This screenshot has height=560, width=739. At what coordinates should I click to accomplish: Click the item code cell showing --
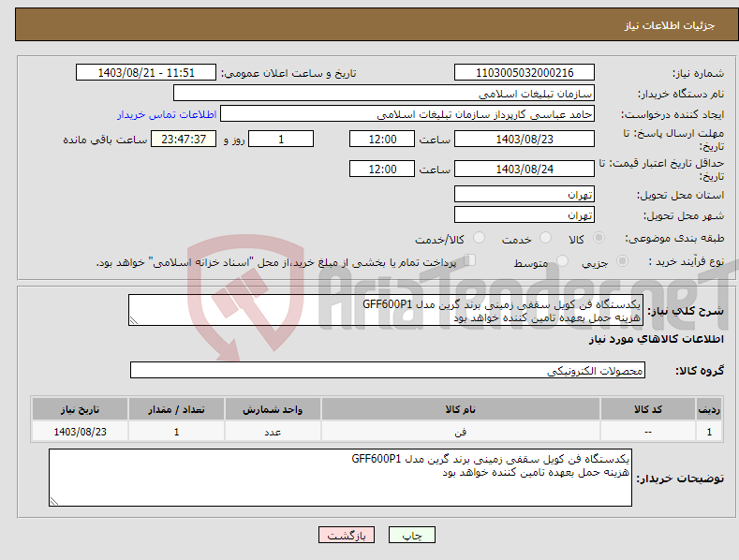click(648, 432)
